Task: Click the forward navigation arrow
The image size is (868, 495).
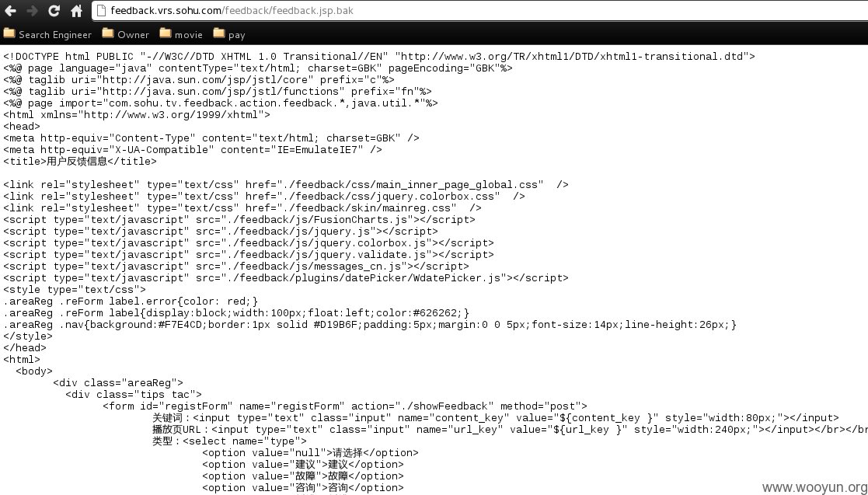Action: point(32,11)
